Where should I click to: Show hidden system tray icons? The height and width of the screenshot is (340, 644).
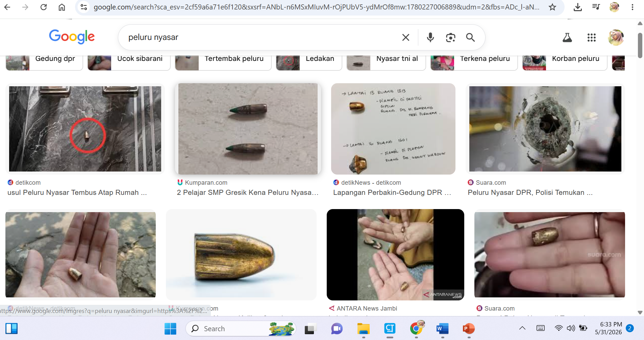pyautogui.click(x=522, y=328)
